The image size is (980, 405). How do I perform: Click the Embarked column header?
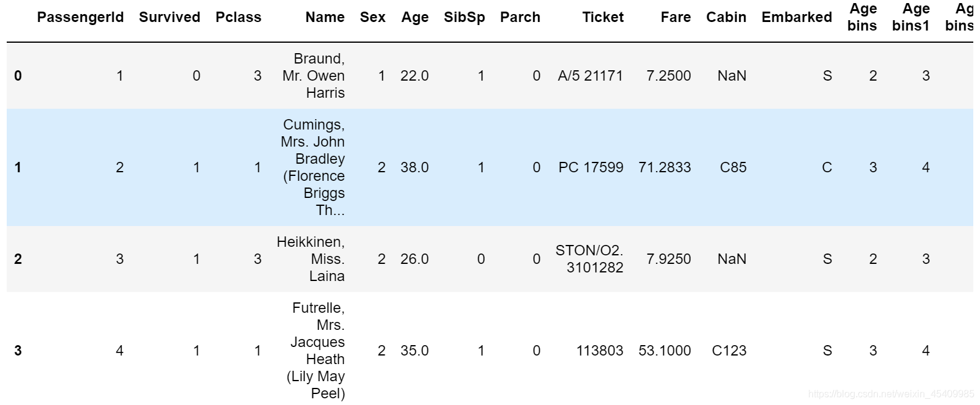796,17
